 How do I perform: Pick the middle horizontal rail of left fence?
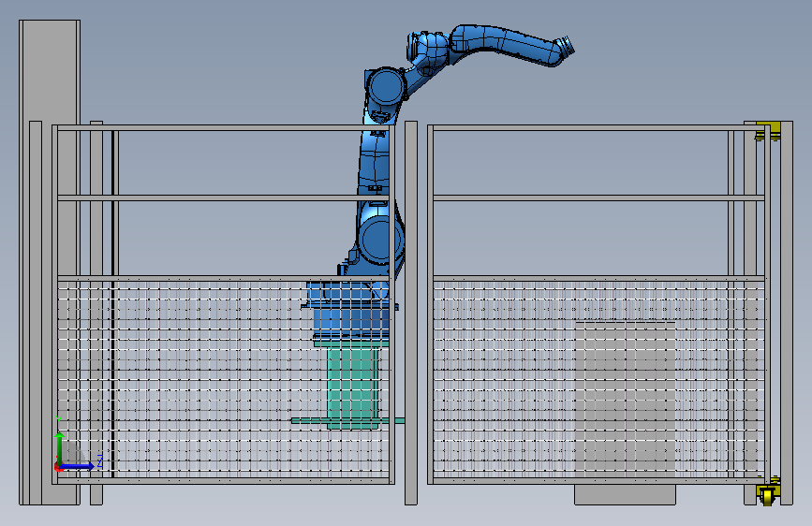point(223,197)
